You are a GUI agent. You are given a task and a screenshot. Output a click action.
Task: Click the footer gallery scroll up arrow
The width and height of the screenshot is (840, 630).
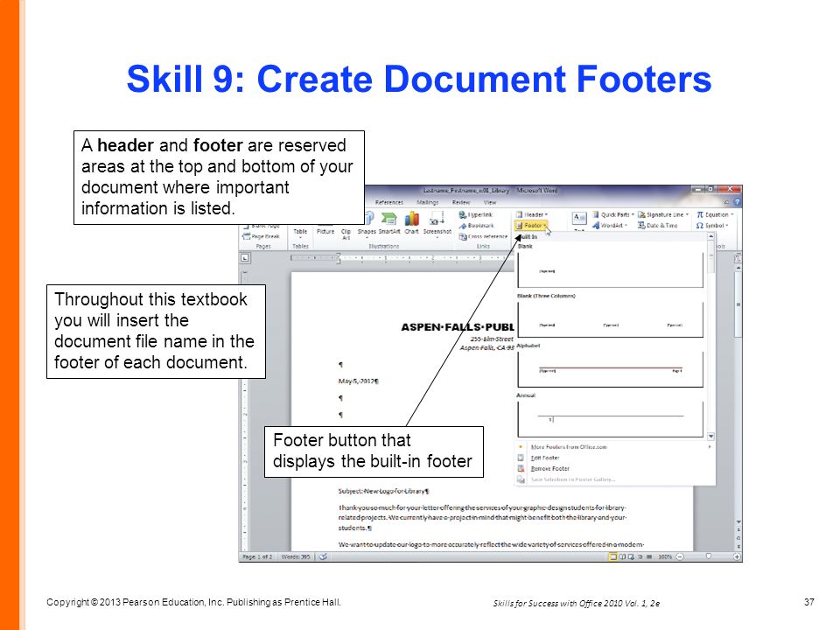pyautogui.click(x=710, y=236)
